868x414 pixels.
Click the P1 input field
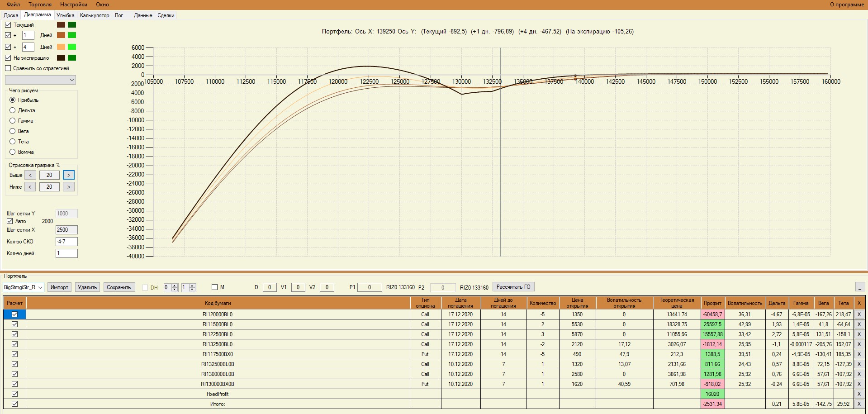370,287
